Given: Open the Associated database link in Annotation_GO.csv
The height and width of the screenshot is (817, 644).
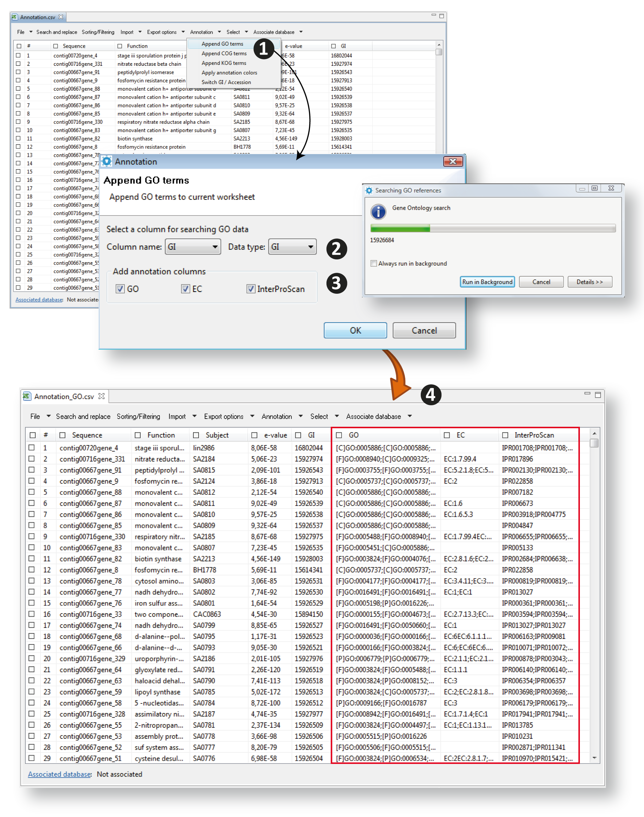Looking at the screenshot, I should pyautogui.click(x=59, y=774).
